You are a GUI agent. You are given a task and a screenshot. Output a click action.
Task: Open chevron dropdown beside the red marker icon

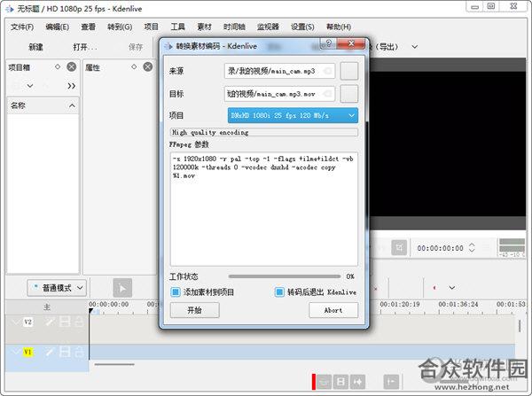pyautogui.click(x=452, y=288)
